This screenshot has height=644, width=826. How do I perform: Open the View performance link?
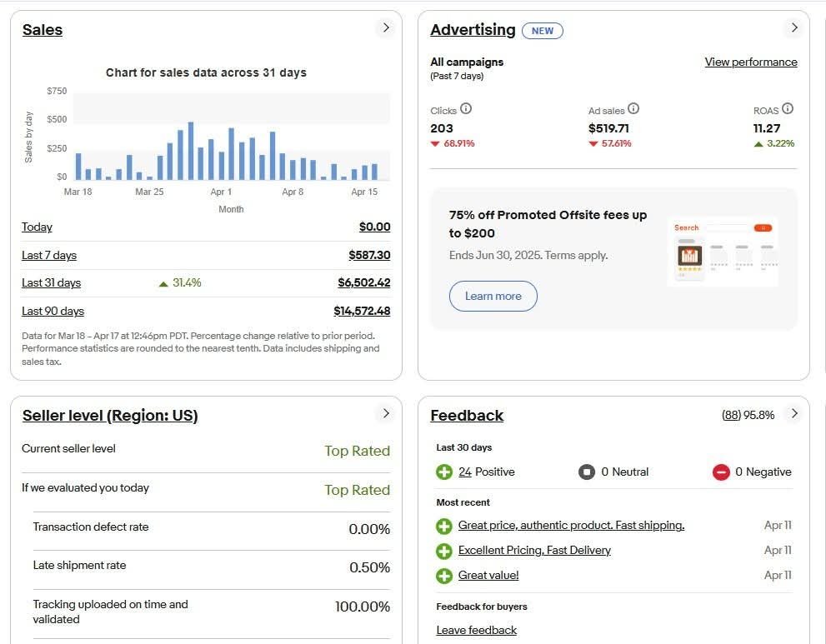click(x=751, y=62)
